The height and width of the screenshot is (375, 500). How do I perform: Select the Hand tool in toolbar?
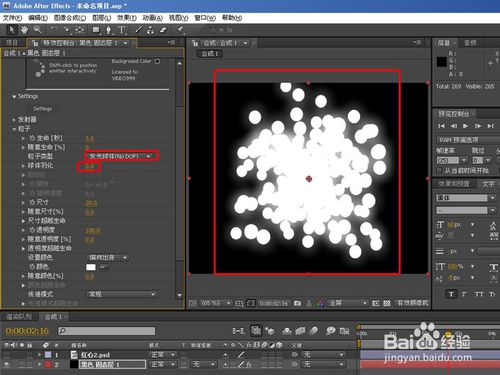[24, 30]
